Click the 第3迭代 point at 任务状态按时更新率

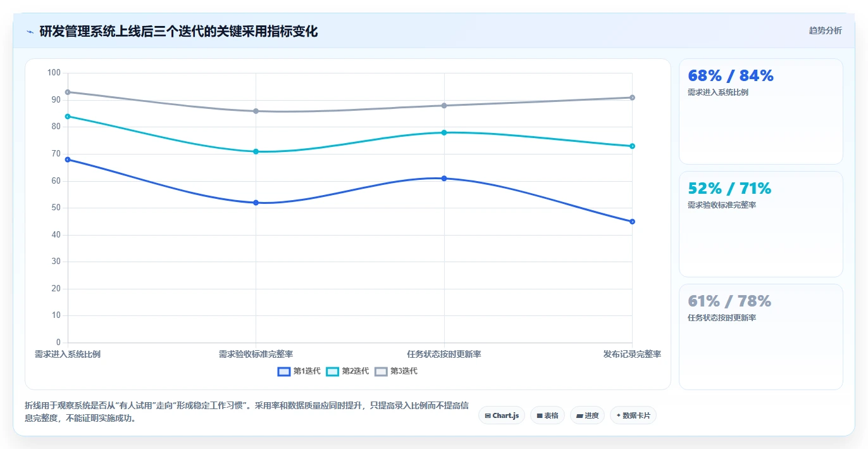[444, 106]
